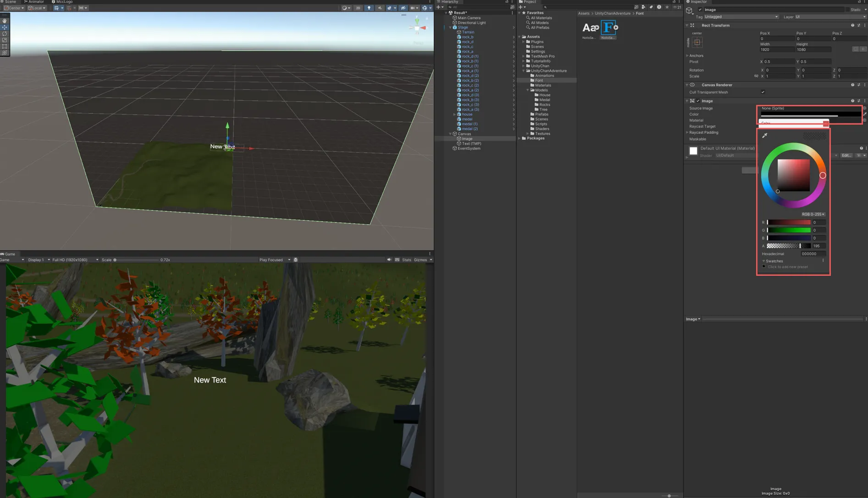The width and height of the screenshot is (868, 498).
Task: Click the anchor presets icon in Rect Transform
Action: point(697,42)
